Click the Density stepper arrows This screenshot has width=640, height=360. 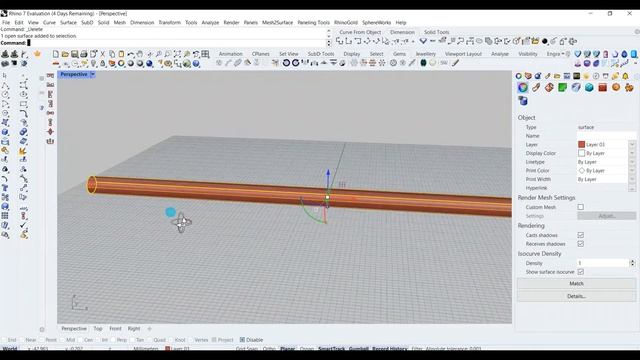click(x=632, y=263)
